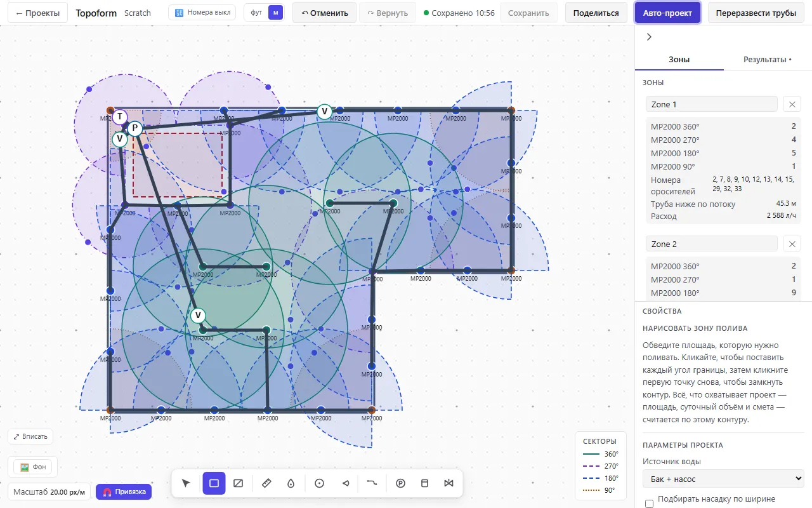Edit the Zone 1 name field

click(711, 104)
